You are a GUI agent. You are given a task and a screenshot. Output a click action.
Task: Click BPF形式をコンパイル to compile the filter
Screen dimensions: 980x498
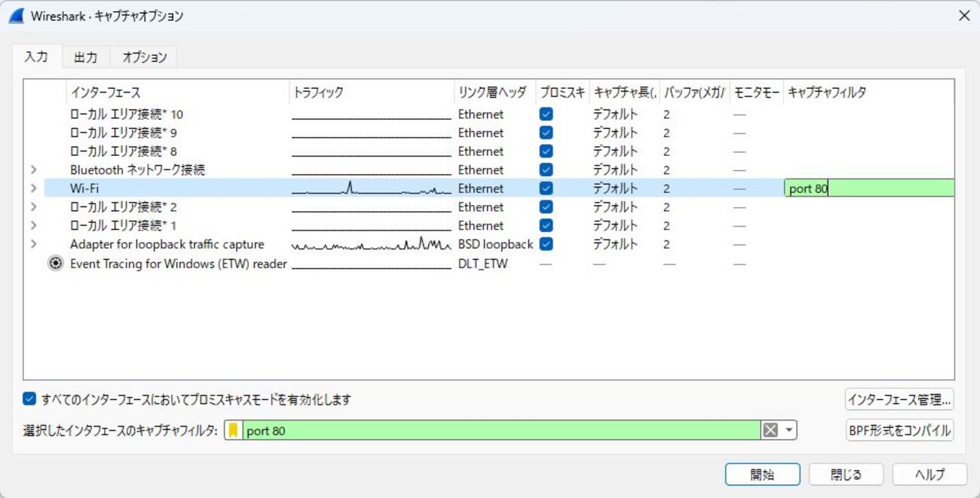click(899, 430)
